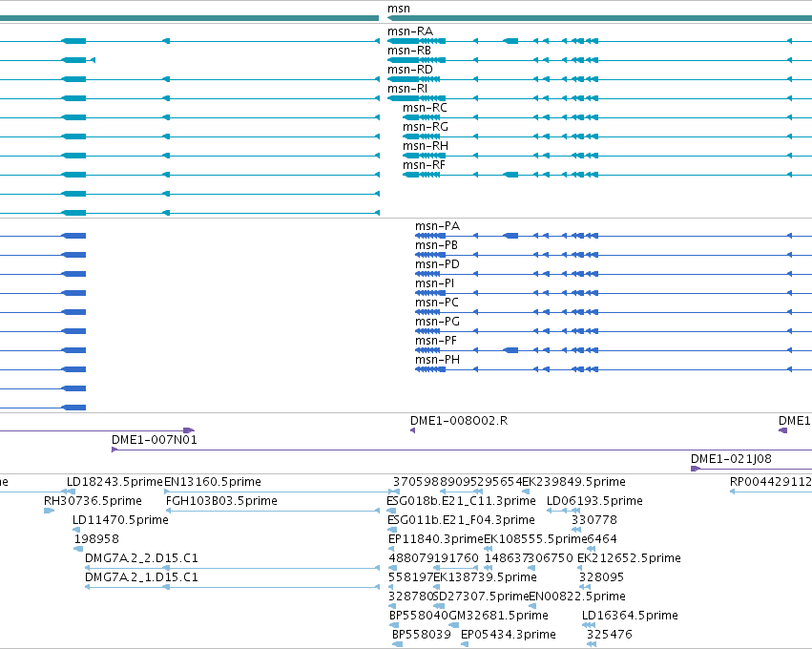Select the msn-RA transcript label
812x649 pixels.
409,31
